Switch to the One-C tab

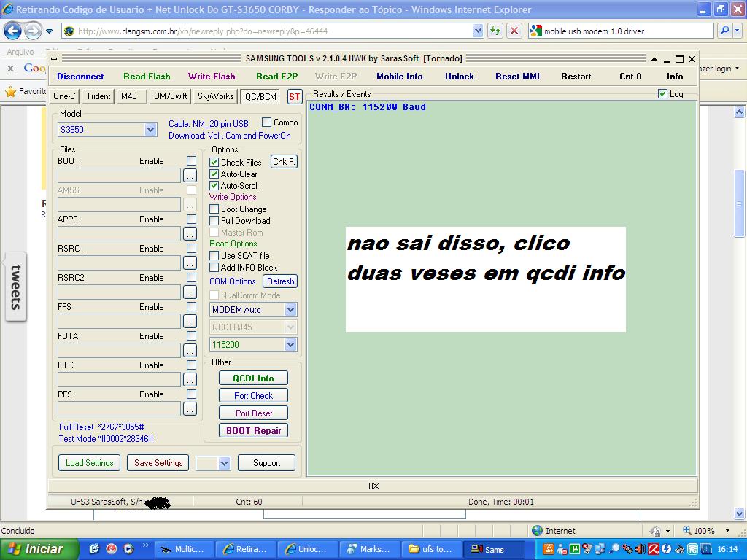64,96
